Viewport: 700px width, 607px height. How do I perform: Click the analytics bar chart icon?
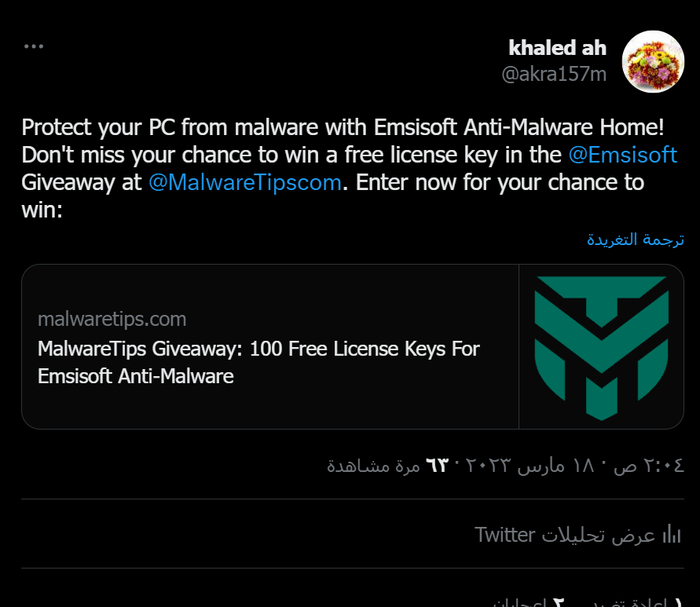pos(672,536)
